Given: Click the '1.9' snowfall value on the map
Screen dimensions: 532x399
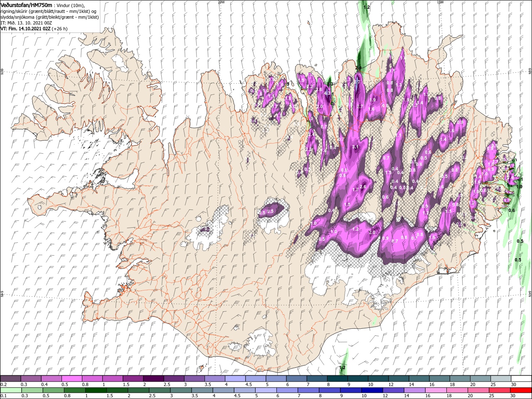Looking at the screenshot, I should tap(373, 100).
